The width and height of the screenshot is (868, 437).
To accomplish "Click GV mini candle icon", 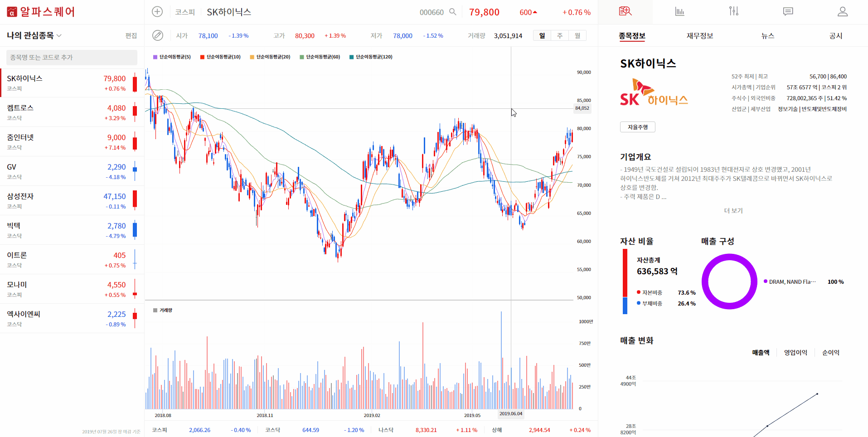I will [135, 171].
